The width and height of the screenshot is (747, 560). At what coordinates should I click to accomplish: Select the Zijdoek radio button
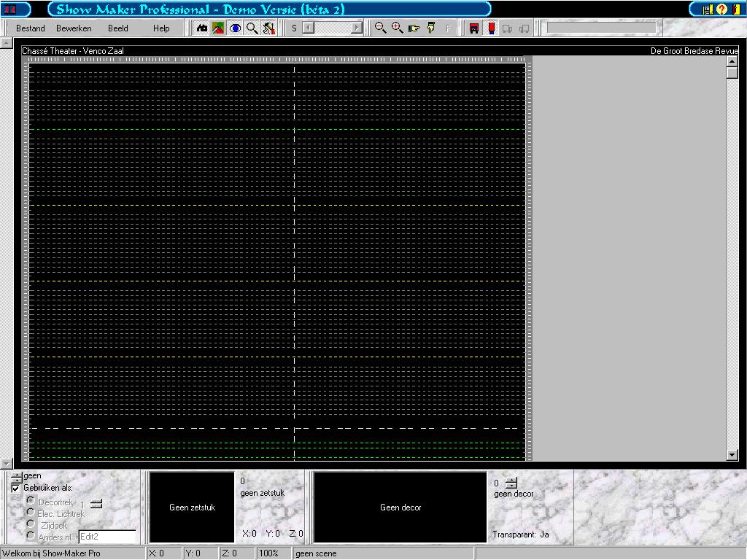(31, 524)
